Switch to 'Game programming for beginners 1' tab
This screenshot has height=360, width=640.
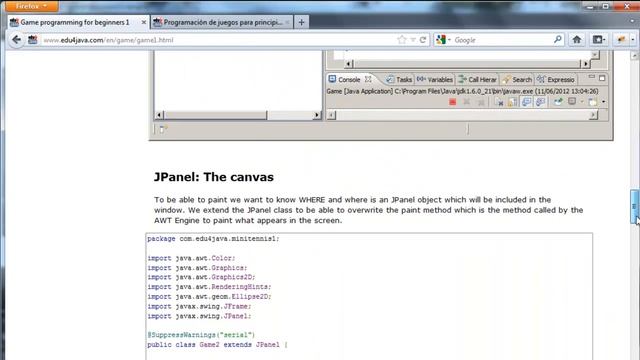(x=75, y=22)
